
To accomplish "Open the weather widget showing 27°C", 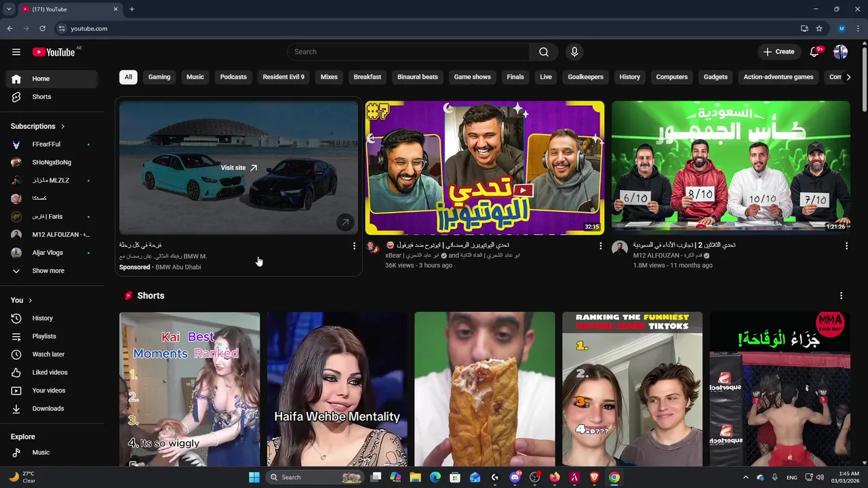I will (x=22, y=477).
